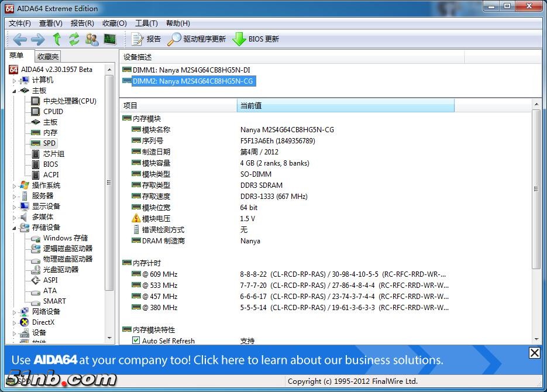Expand the 操作系统 tree node
The width and height of the screenshot is (547, 392).
tap(15, 185)
